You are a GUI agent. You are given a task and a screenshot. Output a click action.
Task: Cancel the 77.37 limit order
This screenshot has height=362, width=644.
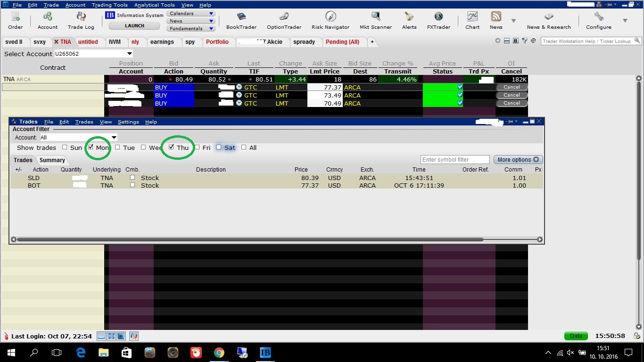pos(512,87)
